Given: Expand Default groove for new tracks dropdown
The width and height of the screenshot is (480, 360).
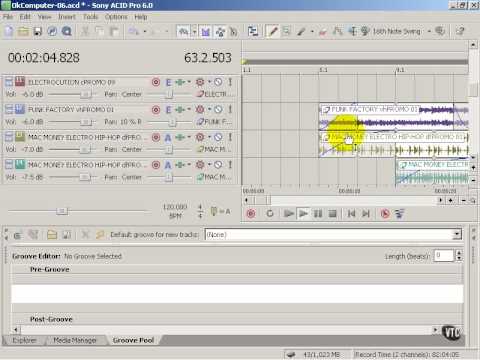Looking at the screenshot, I should click(x=457, y=235).
